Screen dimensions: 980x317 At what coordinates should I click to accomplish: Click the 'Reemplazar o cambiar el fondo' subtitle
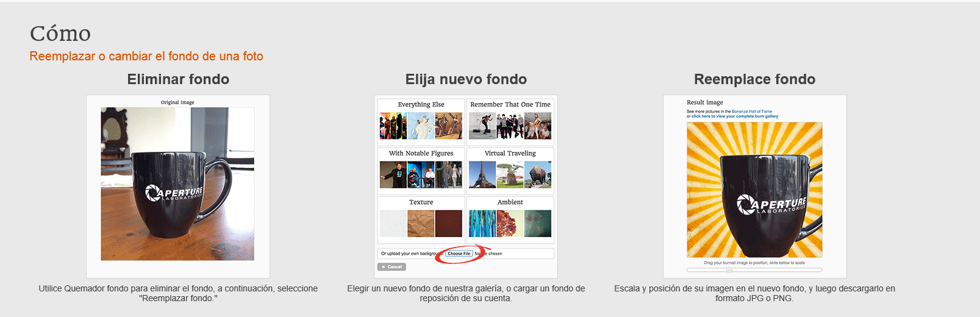[146, 56]
